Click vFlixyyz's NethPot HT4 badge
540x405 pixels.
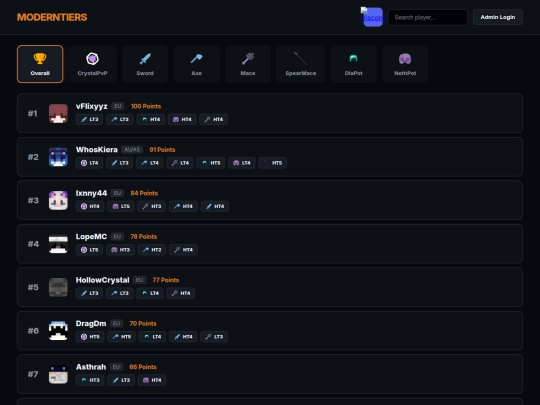pos(182,120)
